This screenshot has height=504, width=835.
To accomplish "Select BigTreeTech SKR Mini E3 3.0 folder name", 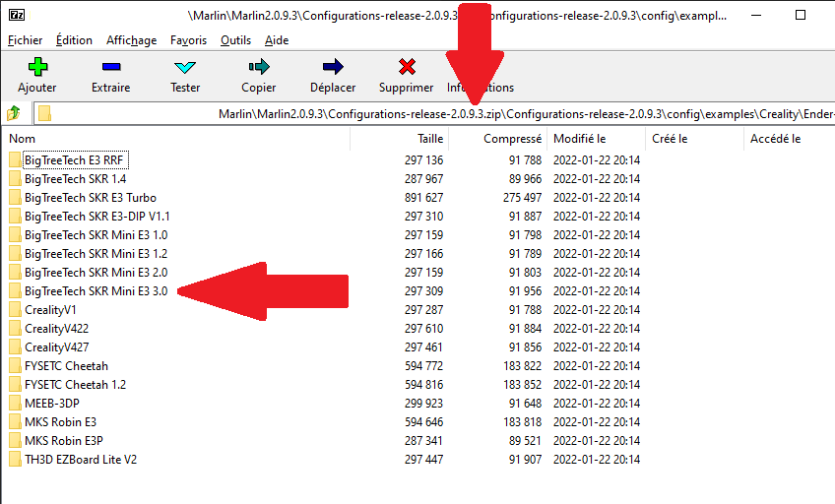I will (x=96, y=290).
